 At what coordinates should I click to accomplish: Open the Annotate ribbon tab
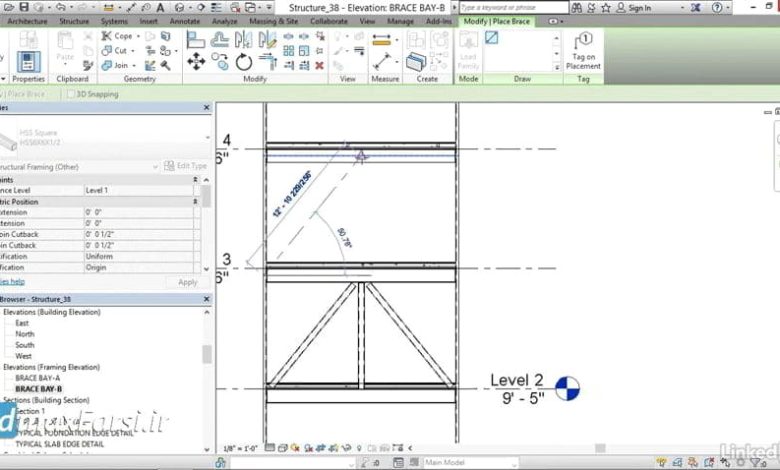click(x=185, y=21)
